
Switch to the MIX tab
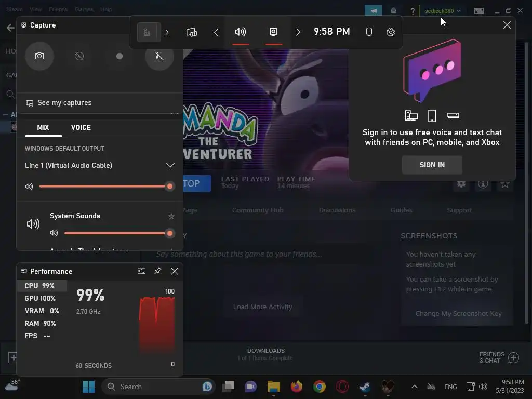(x=43, y=128)
